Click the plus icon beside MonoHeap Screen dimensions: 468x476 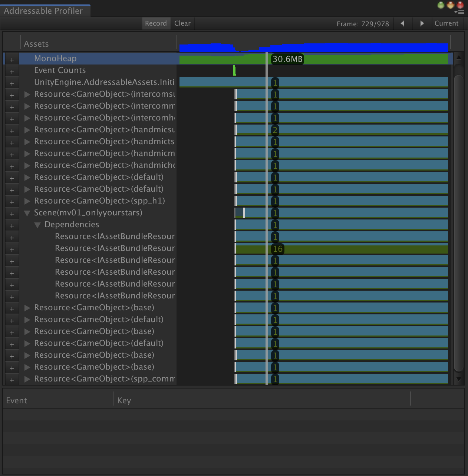click(x=12, y=60)
